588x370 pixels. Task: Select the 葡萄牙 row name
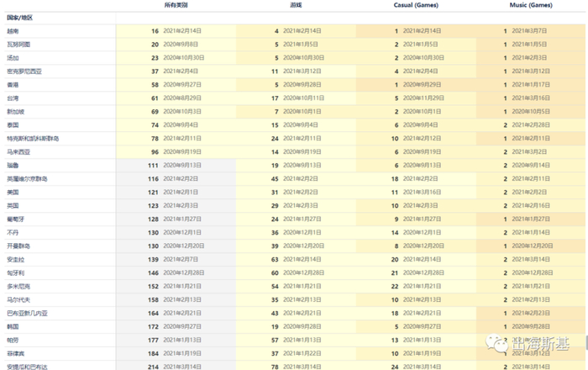pos(16,219)
